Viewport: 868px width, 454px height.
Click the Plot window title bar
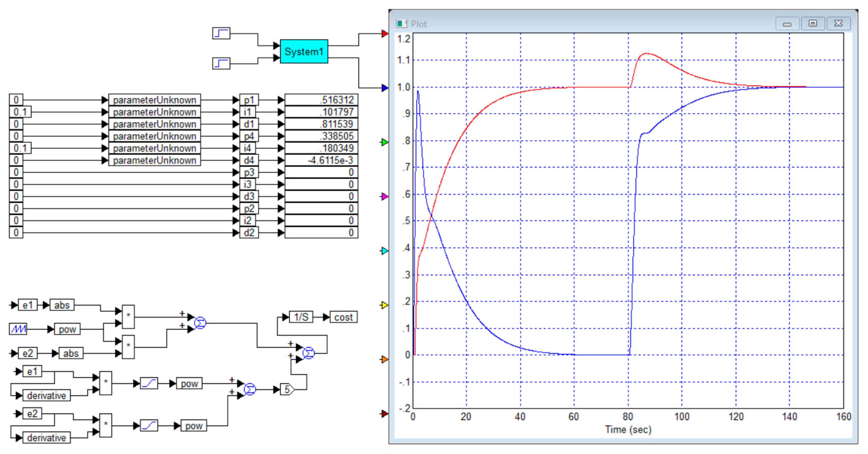573,24
